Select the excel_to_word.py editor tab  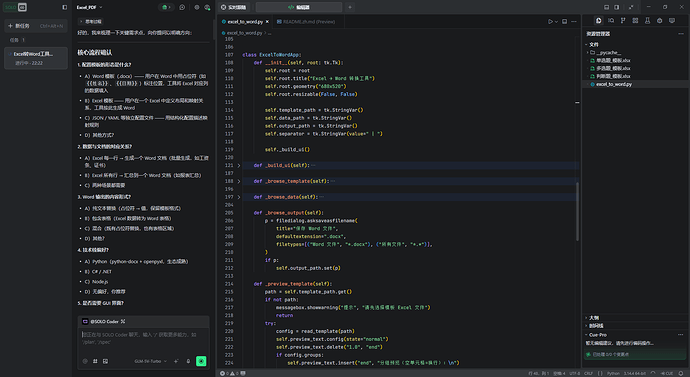(245, 22)
